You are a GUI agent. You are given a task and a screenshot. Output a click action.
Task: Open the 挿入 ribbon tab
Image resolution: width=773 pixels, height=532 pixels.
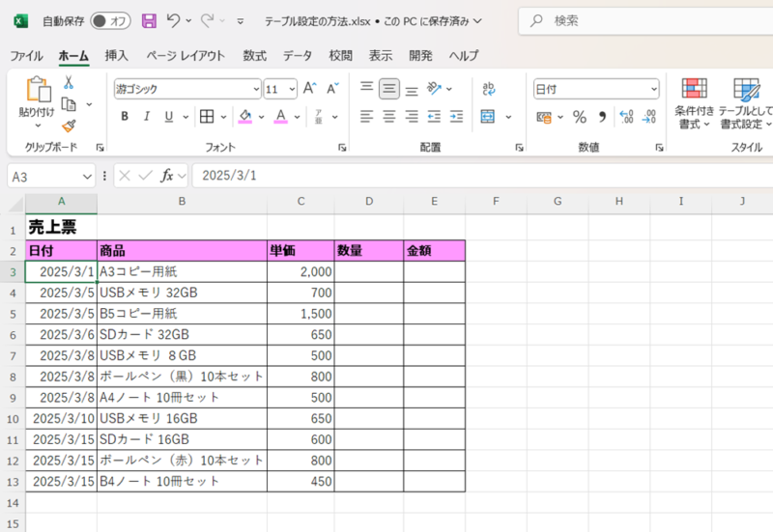tap(116, 56)
